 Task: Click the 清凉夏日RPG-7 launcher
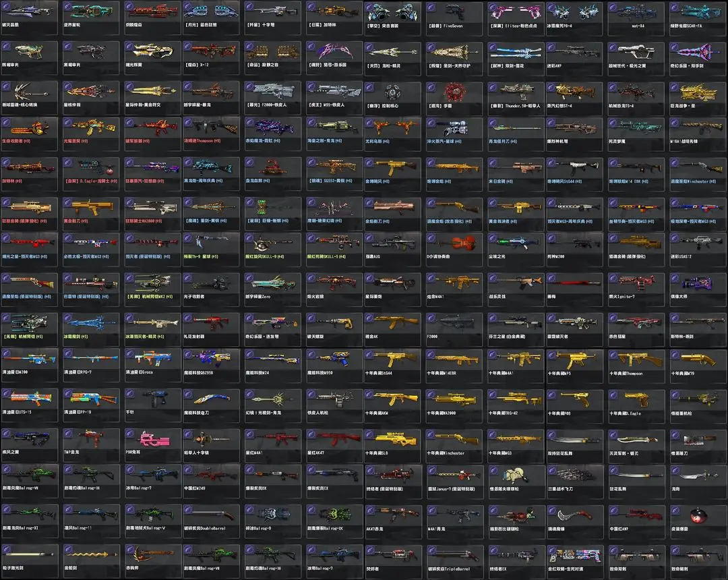[x=91, y=365]
